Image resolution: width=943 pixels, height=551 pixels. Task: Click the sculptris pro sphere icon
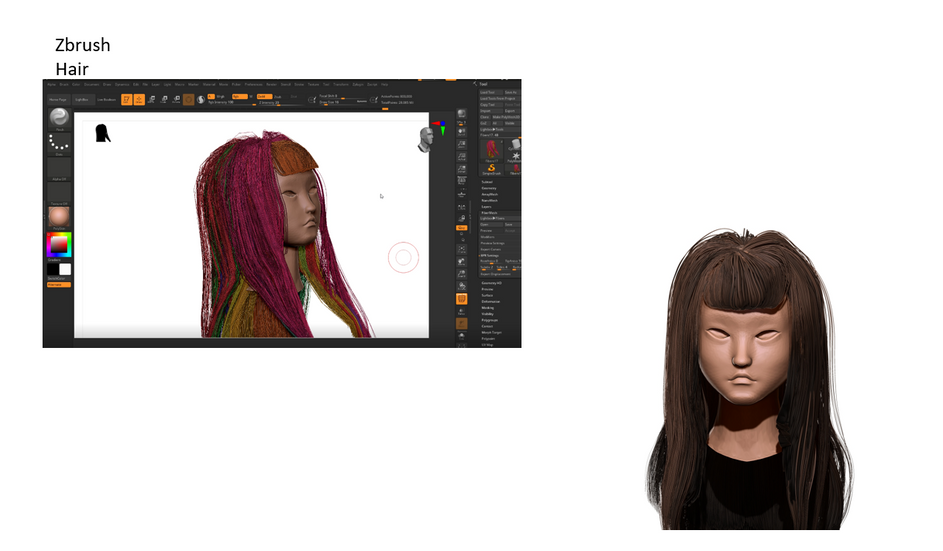(x=201, y=100)
